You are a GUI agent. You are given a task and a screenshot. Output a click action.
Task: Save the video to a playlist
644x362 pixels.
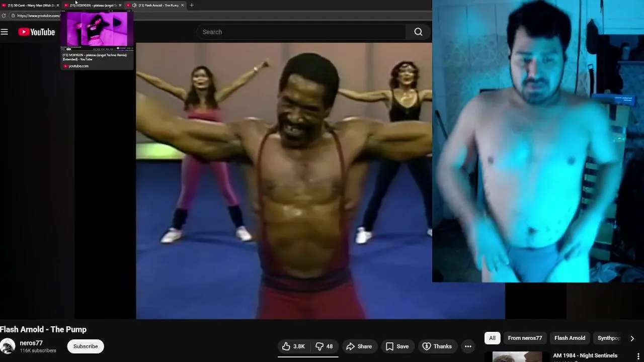[397, 346]
